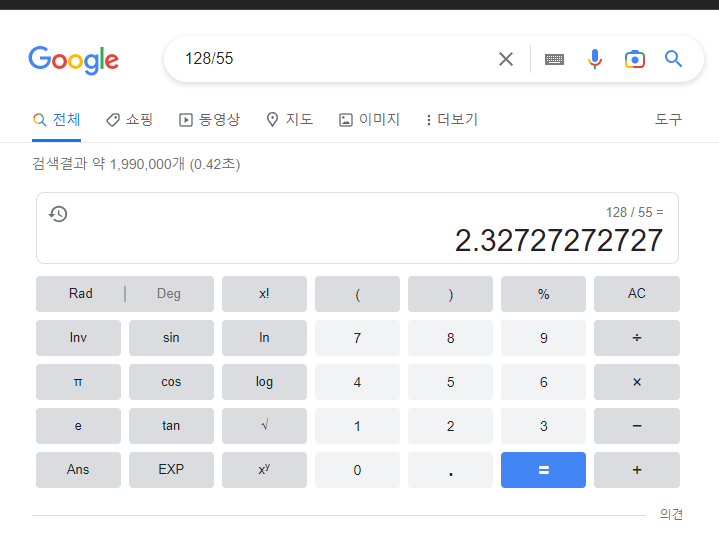719x538 pixels.
Task: Click the Ans key
Action: tap(78, 470)
